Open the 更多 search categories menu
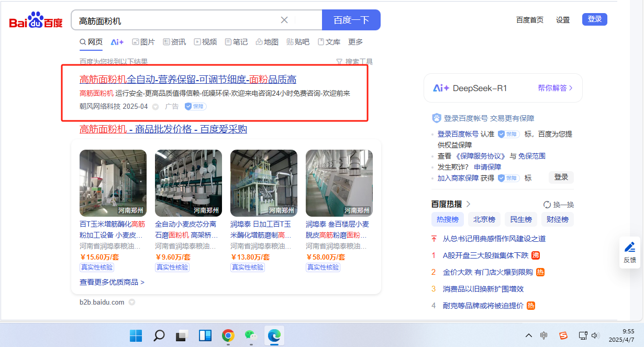Viewport: 644px width, 347px height. tap(356, 42)
